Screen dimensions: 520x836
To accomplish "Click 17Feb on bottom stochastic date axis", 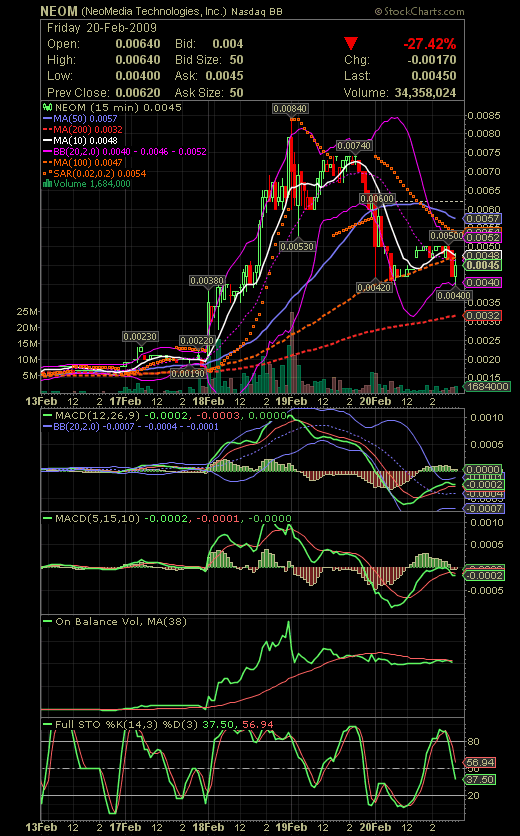I will coord(125,827).
